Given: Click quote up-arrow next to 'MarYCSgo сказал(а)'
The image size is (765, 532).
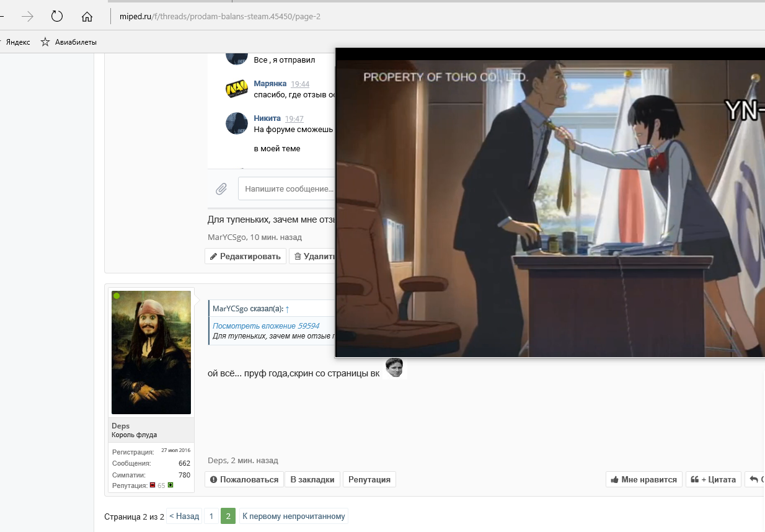Looking at the screenshot, I should tap(288, 309).
